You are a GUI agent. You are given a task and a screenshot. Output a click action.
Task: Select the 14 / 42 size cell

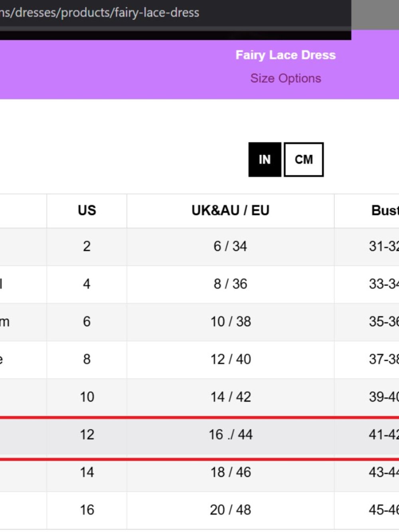coord(231,397)
